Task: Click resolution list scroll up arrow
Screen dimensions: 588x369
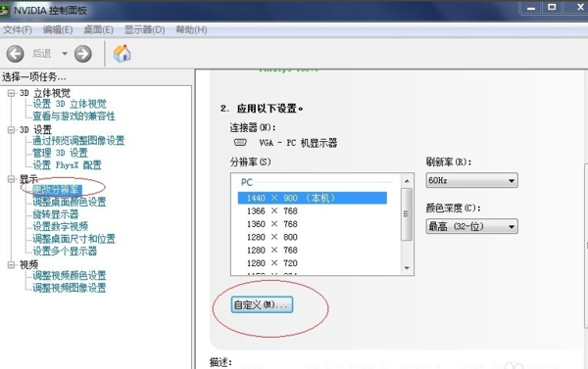Action: coord(407,181)
